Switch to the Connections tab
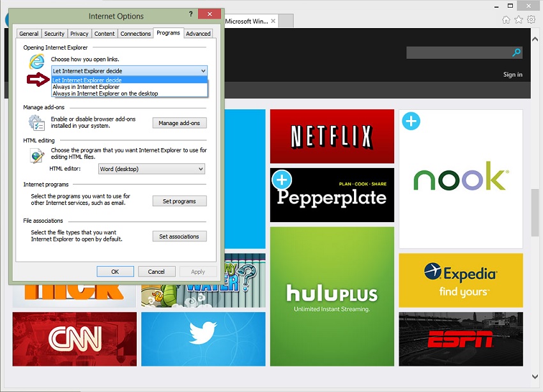This screenshot has width=543, height=392. pyautogui.click(x=135, y=34)
